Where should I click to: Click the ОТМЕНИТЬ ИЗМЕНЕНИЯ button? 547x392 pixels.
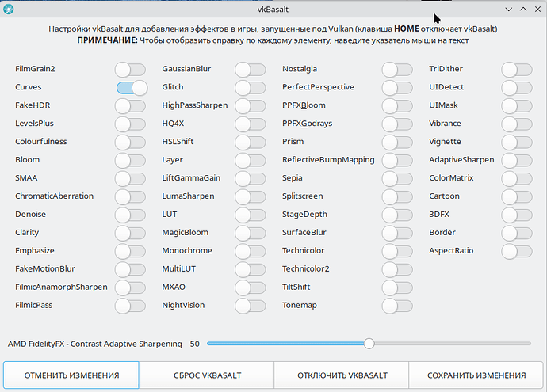(71, 375)
